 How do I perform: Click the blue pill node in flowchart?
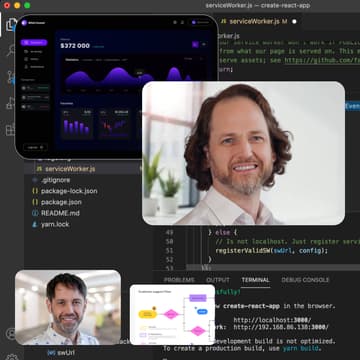pos(202,312)
